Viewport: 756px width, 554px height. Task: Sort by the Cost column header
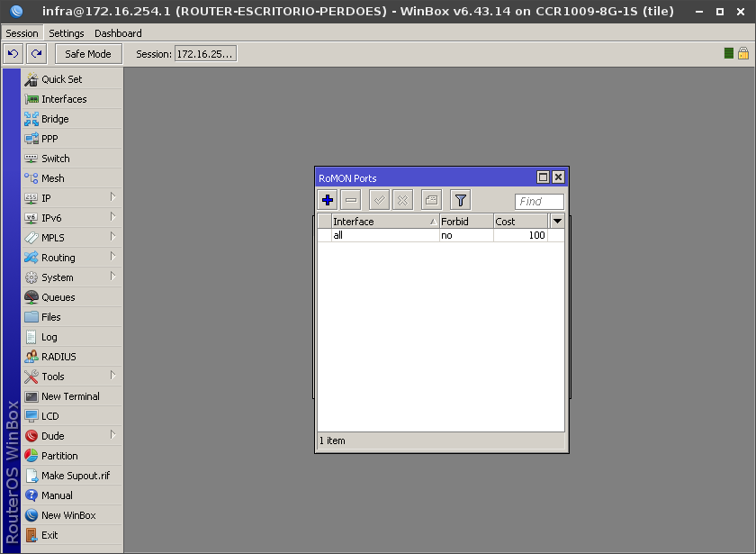(521, 221)
